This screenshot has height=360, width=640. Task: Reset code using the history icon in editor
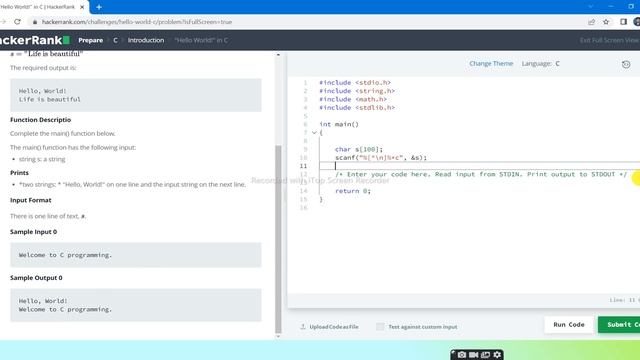(626, 64)
